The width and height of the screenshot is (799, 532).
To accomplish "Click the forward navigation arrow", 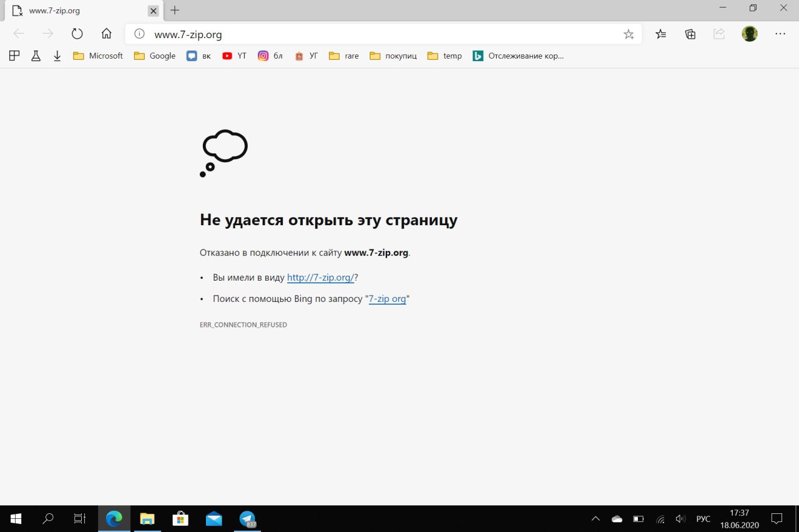I will point(48,34).
